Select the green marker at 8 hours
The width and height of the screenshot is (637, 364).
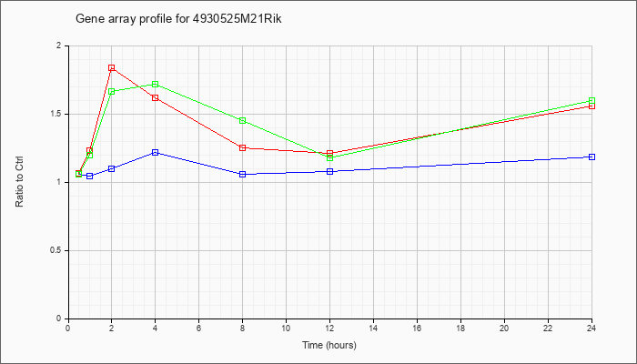coord(243,121)
